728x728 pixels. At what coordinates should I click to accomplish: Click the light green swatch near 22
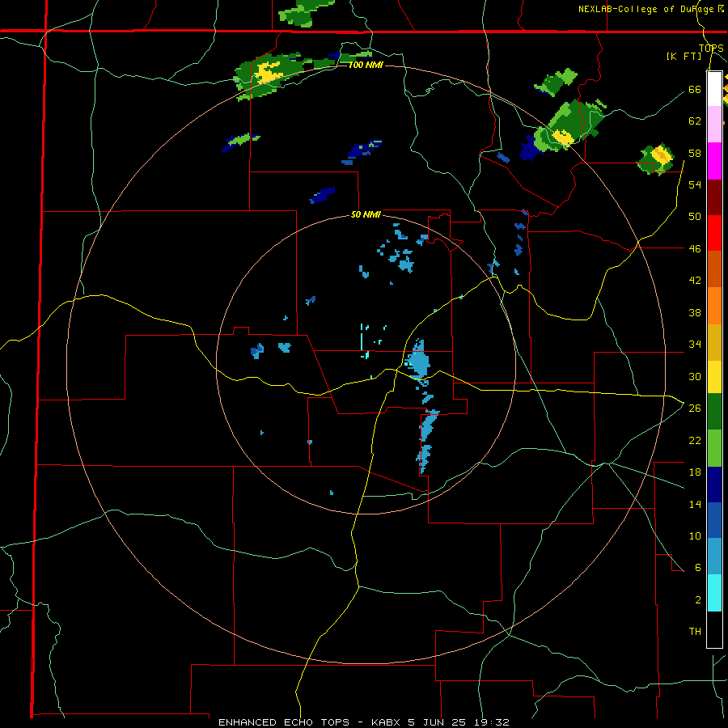point(714,448)
